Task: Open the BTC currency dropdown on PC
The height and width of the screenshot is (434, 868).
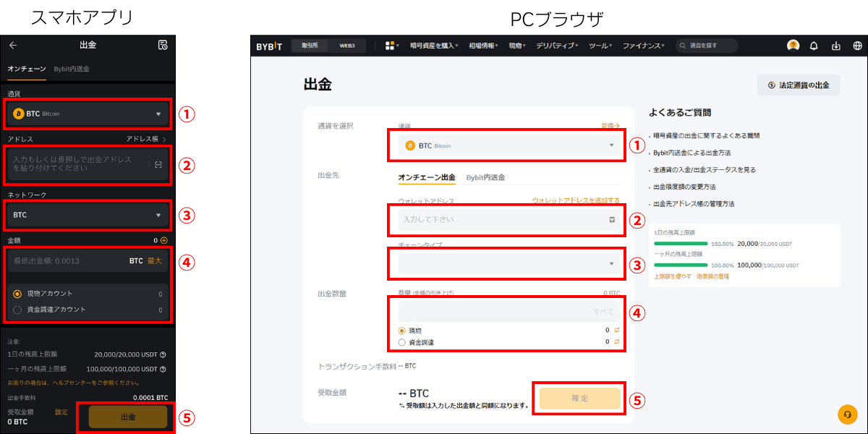Action: [x=510, y=145]
